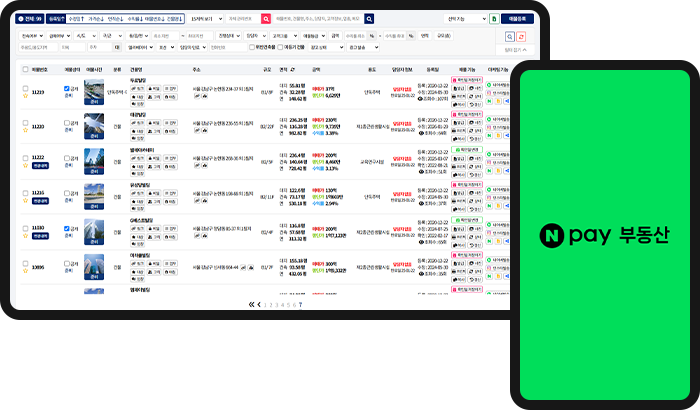Focus the wide keyword search input field
This screenshot has height=410, width=700.
[x=317, y=19]
